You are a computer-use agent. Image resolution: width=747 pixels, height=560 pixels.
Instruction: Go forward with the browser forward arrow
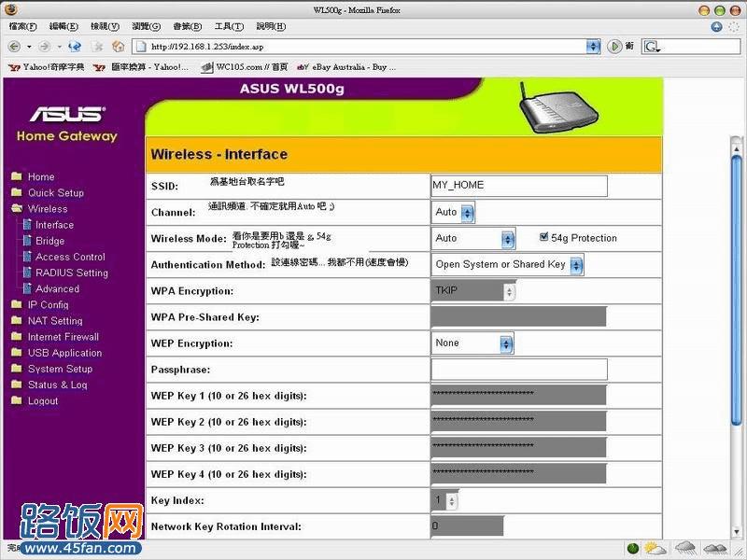pyautogui.click(x=44, y=46)
